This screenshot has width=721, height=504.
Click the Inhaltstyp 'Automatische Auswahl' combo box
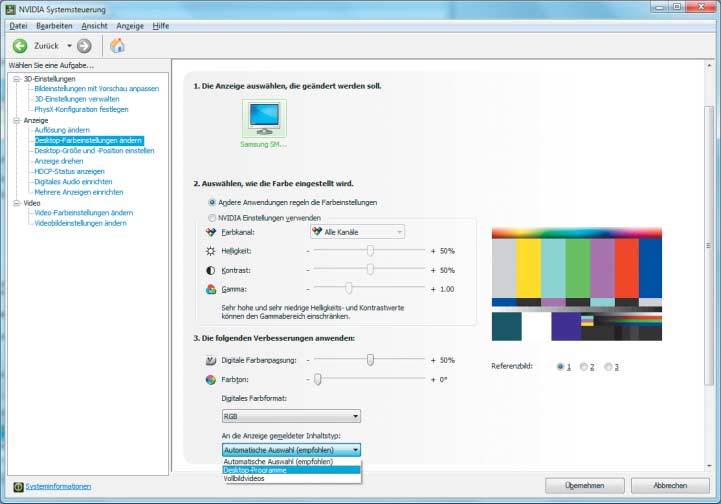click(291, 450)
